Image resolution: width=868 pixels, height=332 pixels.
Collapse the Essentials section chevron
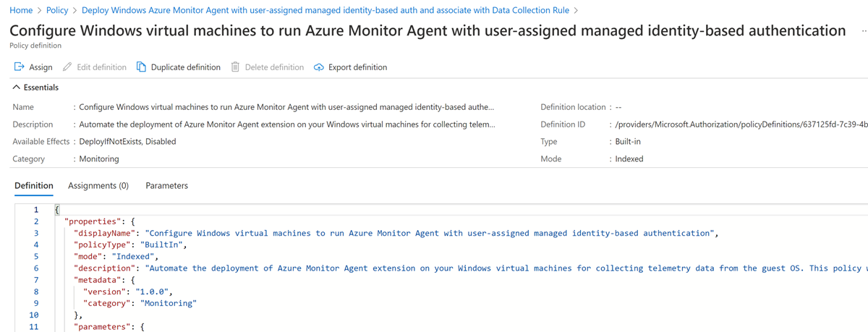pyautogui.click(x=17, y=88)
